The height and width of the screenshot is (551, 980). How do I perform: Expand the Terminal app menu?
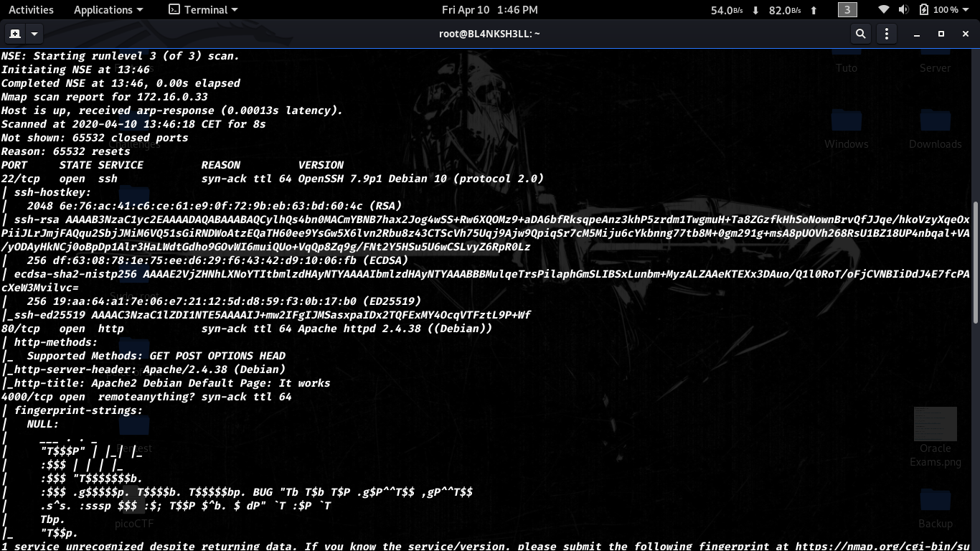pyautogui.click(x=203, y=10)
